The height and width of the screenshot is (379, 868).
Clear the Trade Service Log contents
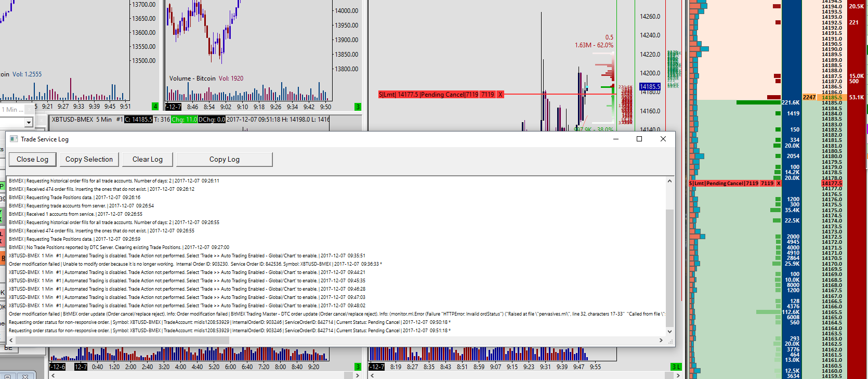(x=148, y=160)
